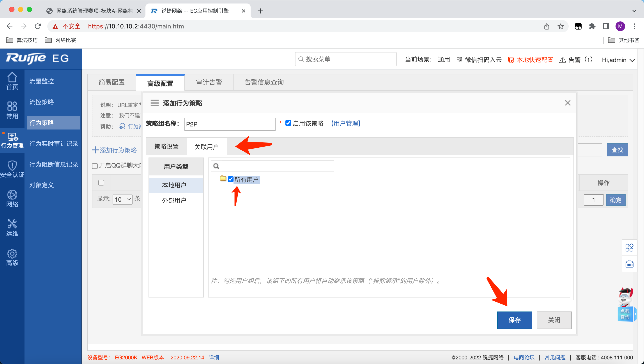Toggle the 所有用户 checkbox
This screenshot has height=364, width=644.
[230, 179]
